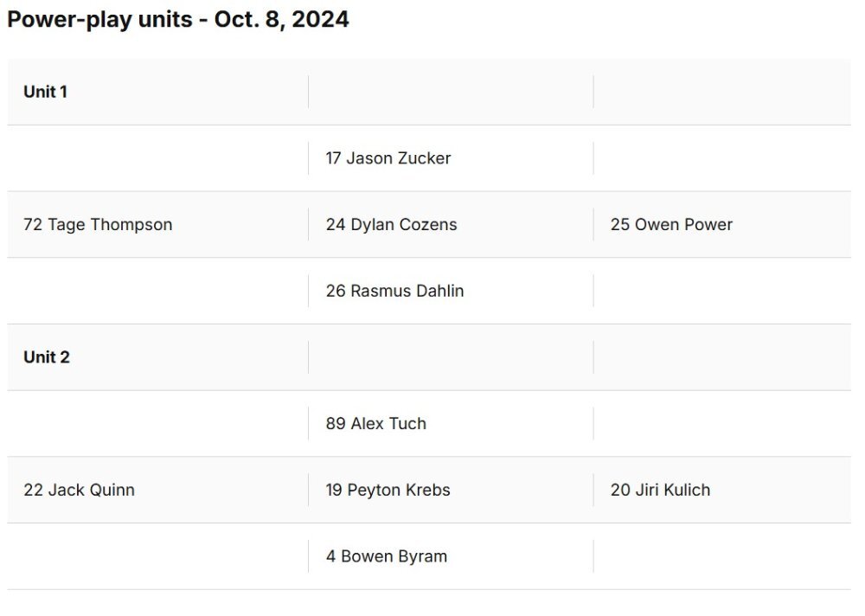The image size is (865, 616).
Task: Select the 72 Tage Thompson cell
Action: coord(157,225)
